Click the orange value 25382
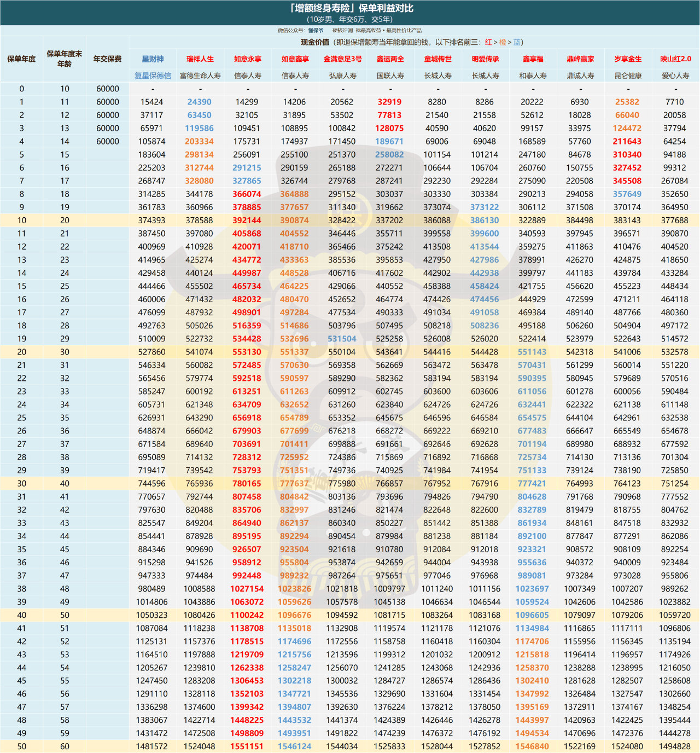 coord(627,102)
